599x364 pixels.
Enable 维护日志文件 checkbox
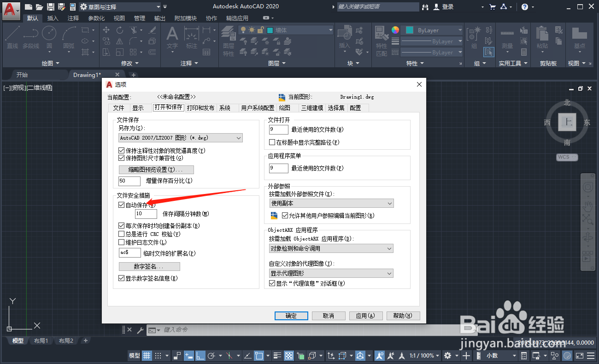(122, 242)
